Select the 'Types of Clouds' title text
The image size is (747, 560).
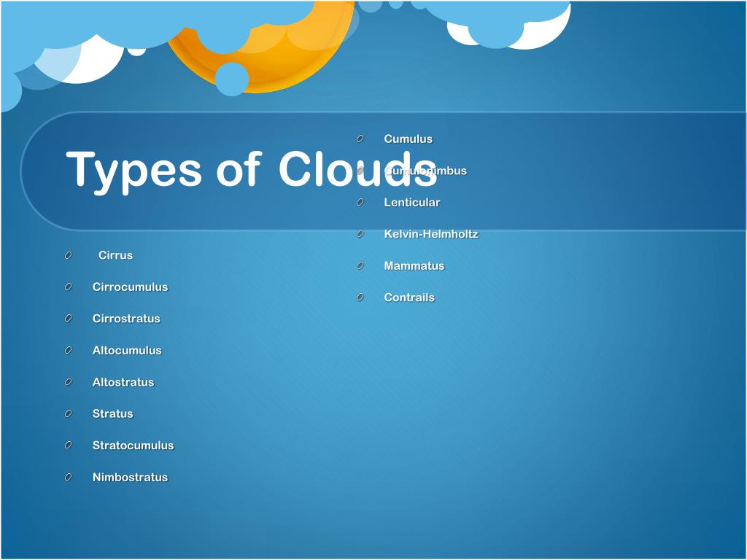click(251, 171)
